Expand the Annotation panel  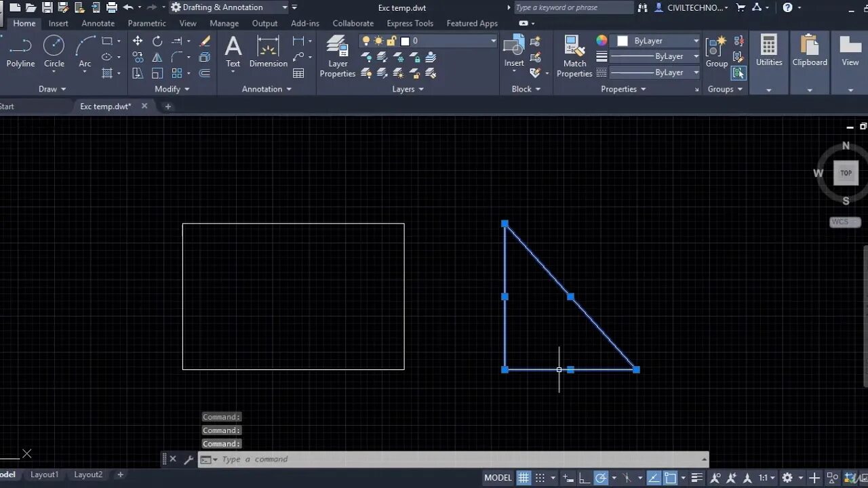pyautogui.click(x=267, y=89)
